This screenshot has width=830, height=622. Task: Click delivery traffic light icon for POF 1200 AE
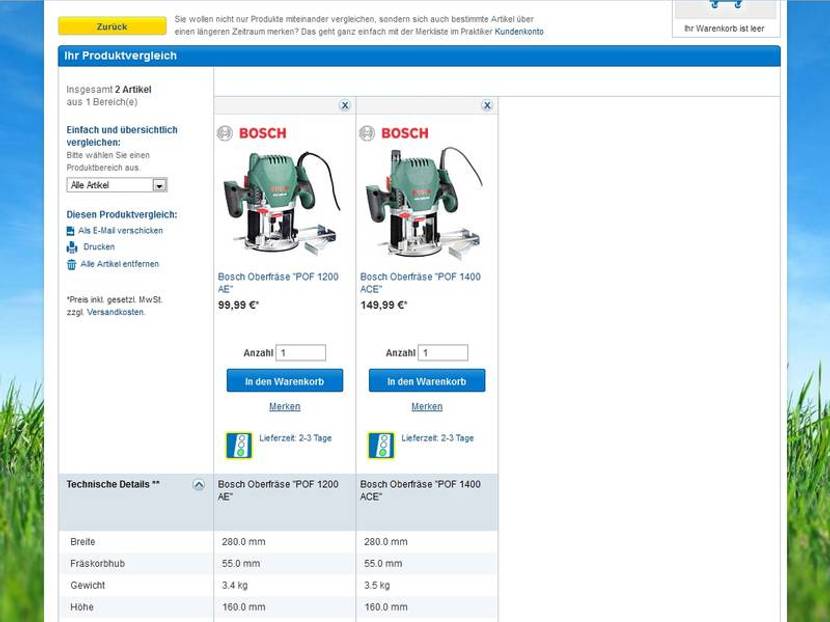click(239, 445)
